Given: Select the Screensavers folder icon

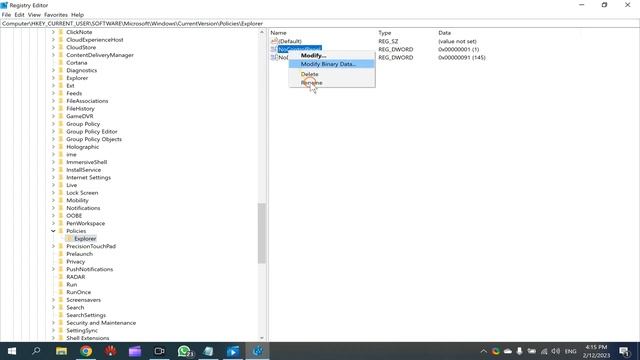Looking at the screenshot, I should (61, 300).
